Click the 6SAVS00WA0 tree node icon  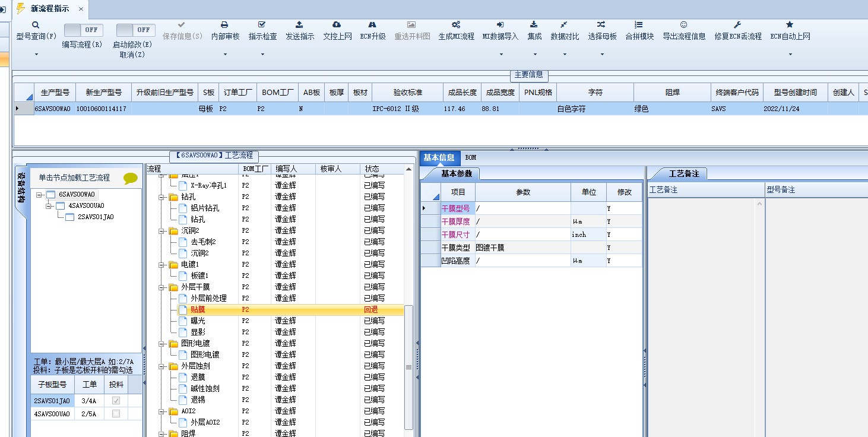click(50, 195)
